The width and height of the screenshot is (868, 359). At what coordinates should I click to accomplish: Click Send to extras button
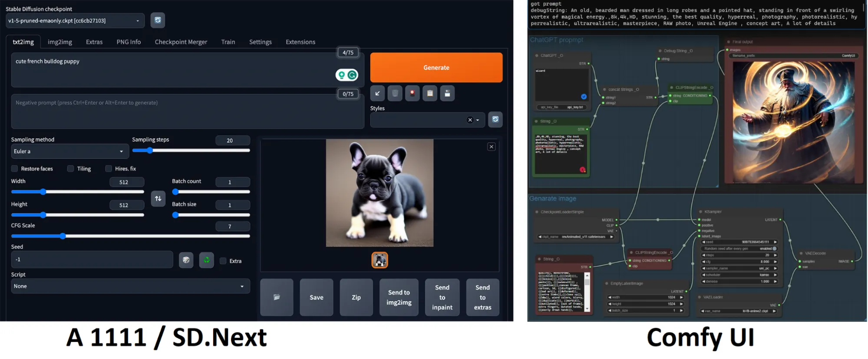482,297
